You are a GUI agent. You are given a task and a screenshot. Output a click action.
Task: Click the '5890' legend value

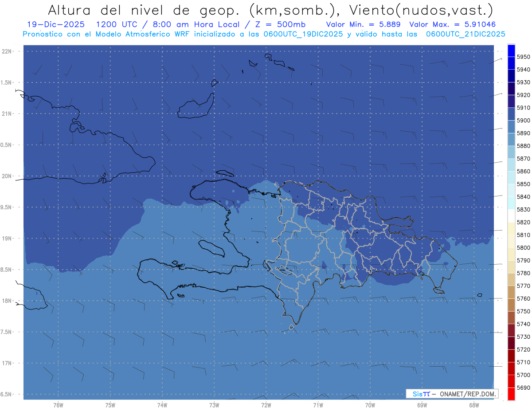coord(524,133)
